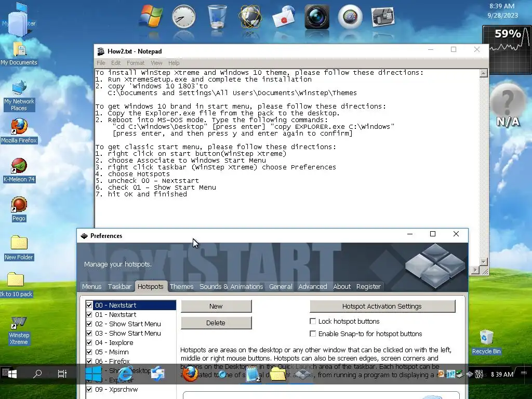Switch to the General tab in Preferences
532x399 pixels.
click(281, 286)
